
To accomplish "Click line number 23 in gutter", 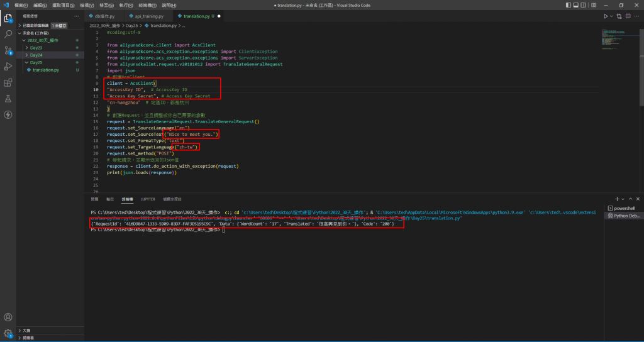I will tap(96, 172).
